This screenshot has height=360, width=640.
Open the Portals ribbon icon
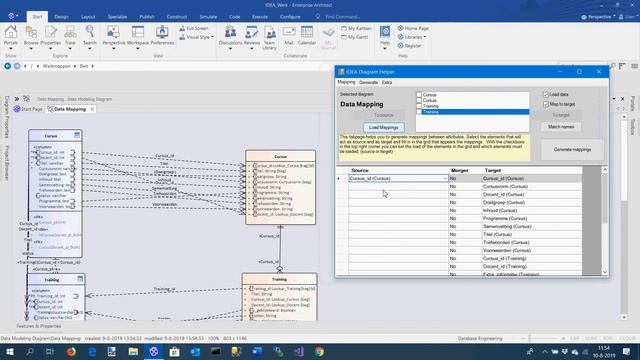(11, 33)
